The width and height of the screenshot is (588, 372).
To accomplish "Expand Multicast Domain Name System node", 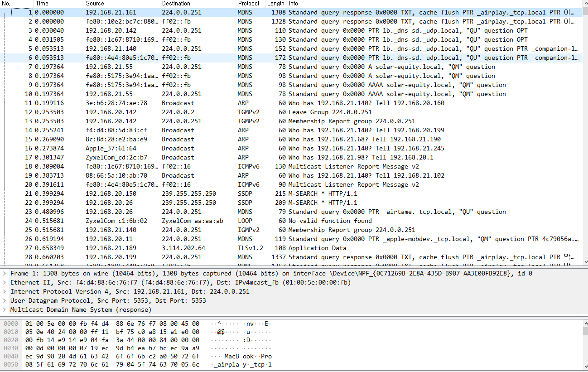I will point(5,309).
